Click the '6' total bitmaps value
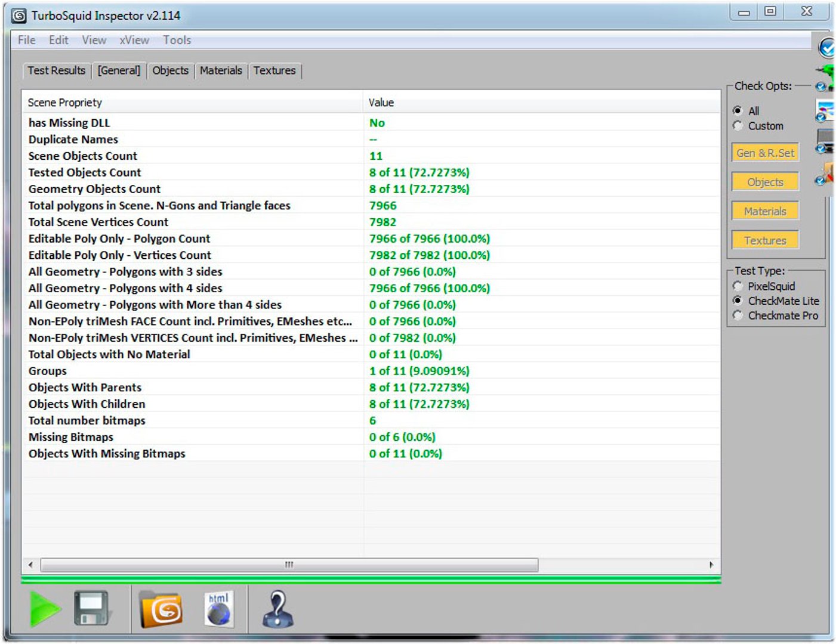Viewport: 836px width, 644px height. point(373,421)
